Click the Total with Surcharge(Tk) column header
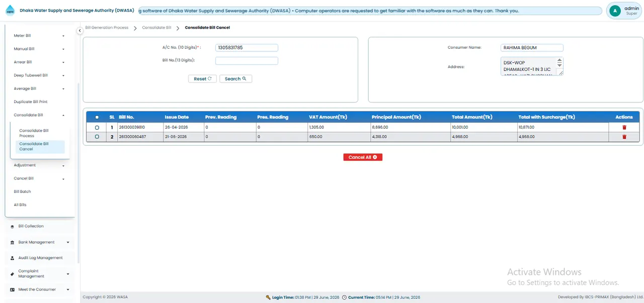Image resolution: width=644 pixels, height=303 pixels. coord(546,117)
